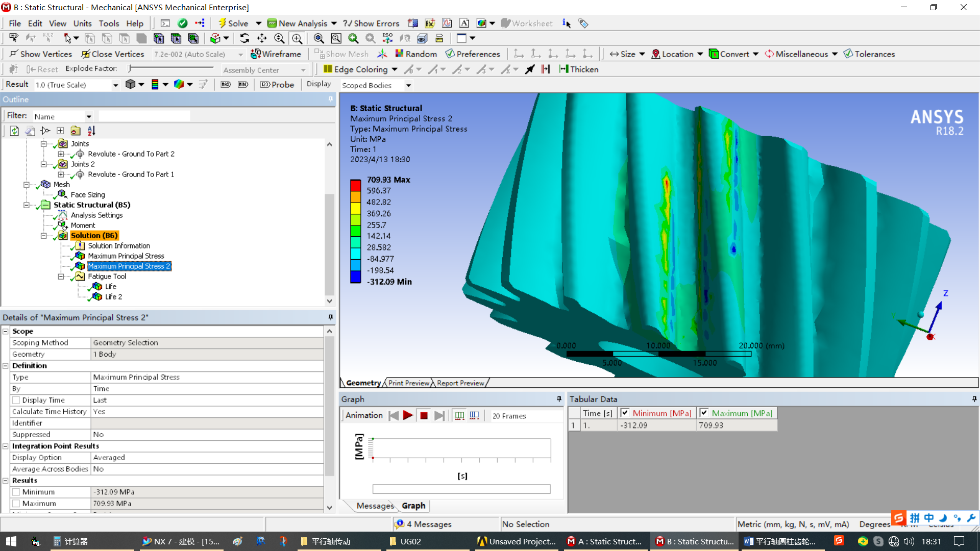Click the Solve button

tap(233, 23)
